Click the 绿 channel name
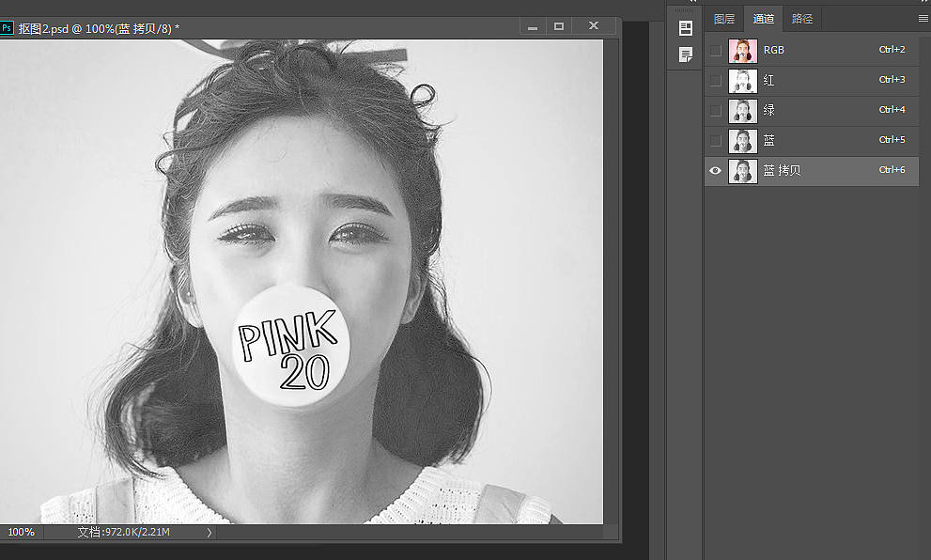This screenshot has height=560, width=931. pyautogui.click(x=768, y=110)
